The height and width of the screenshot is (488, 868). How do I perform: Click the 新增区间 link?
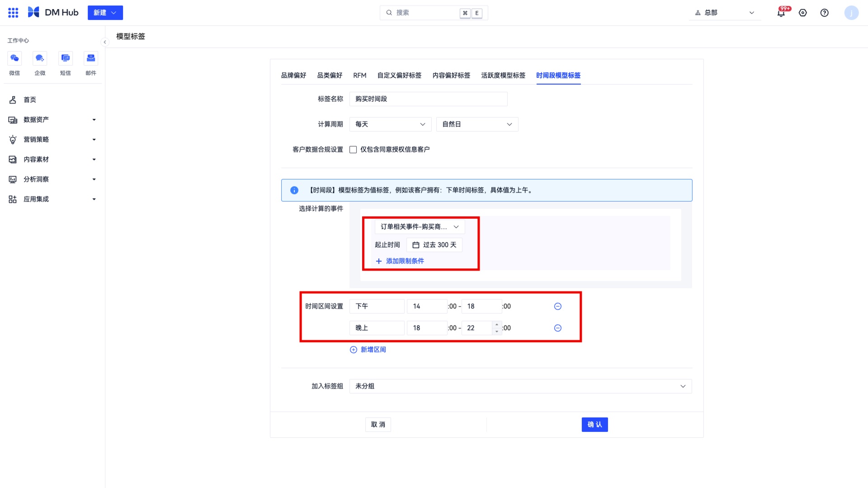click(373, 350)
